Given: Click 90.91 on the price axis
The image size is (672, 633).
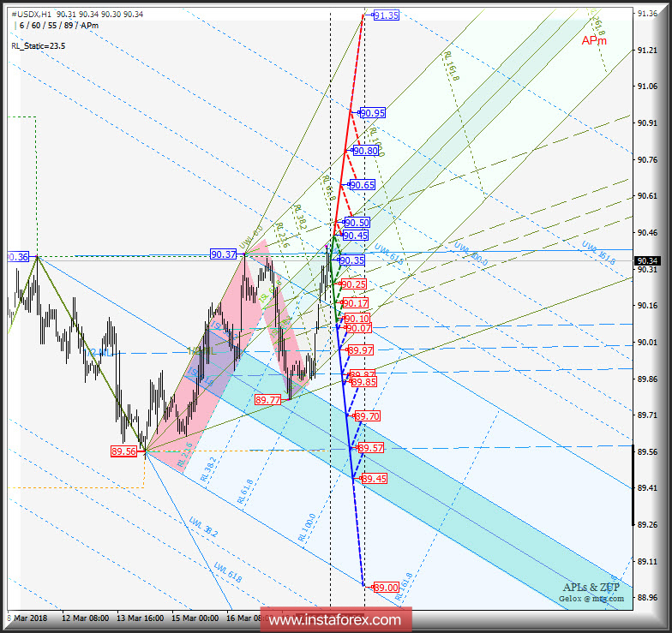Looking at the screenshot, I should pyautogui.click(x=647, y=123).
